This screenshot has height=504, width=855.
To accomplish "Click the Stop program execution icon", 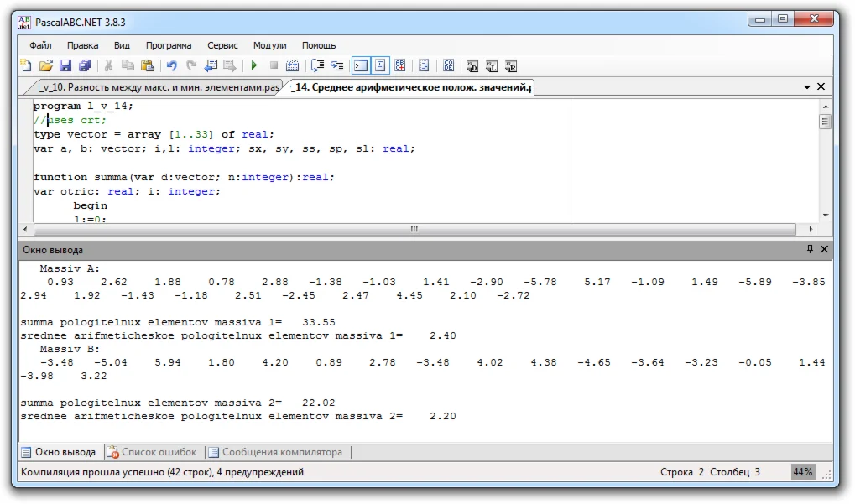I will 273,65.
